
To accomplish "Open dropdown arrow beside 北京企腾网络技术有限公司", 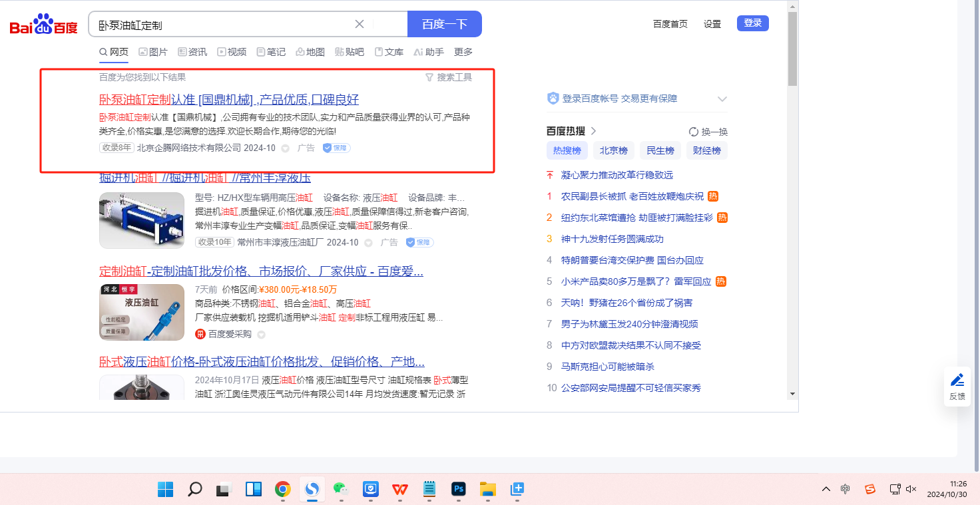I will click(x=285, y=148).
